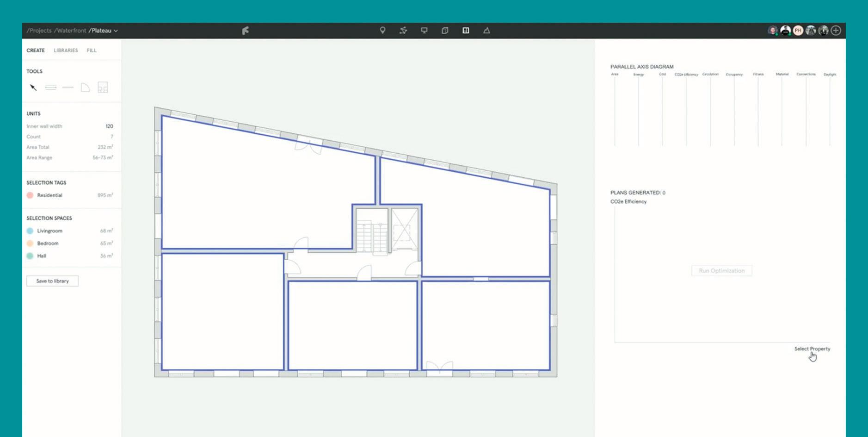Click the first collaborator avatar photo
The height and width of the screenshot is (437, 868).
(x=773, y=31)
